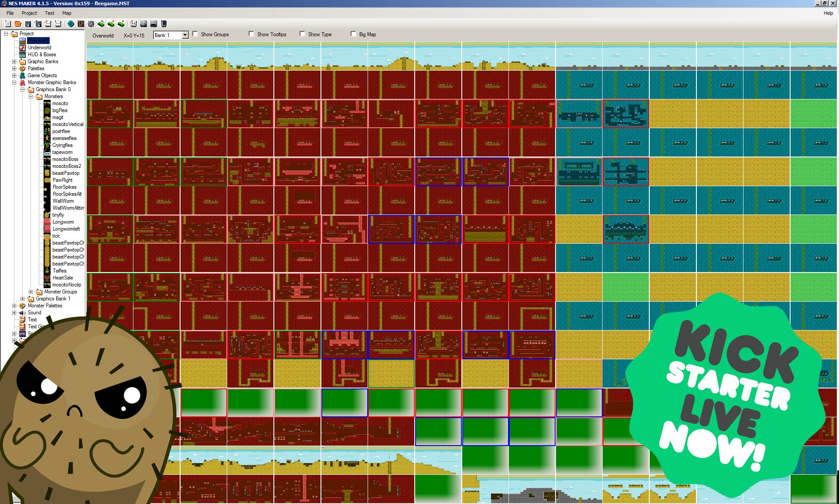The height and width of the screenshot is (504, 839).
Task: Select the Overworld landscape icon in tree
Action: tap(22, 41)
